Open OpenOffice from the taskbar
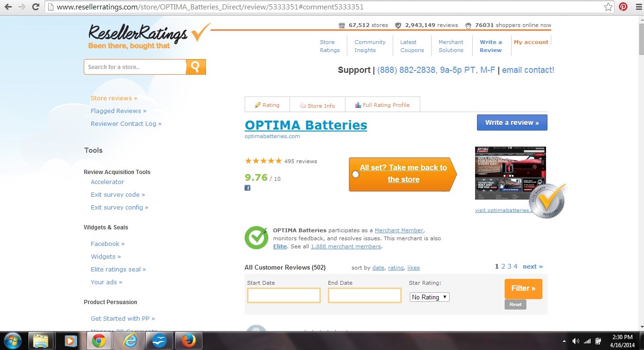 tap(159, 341)
